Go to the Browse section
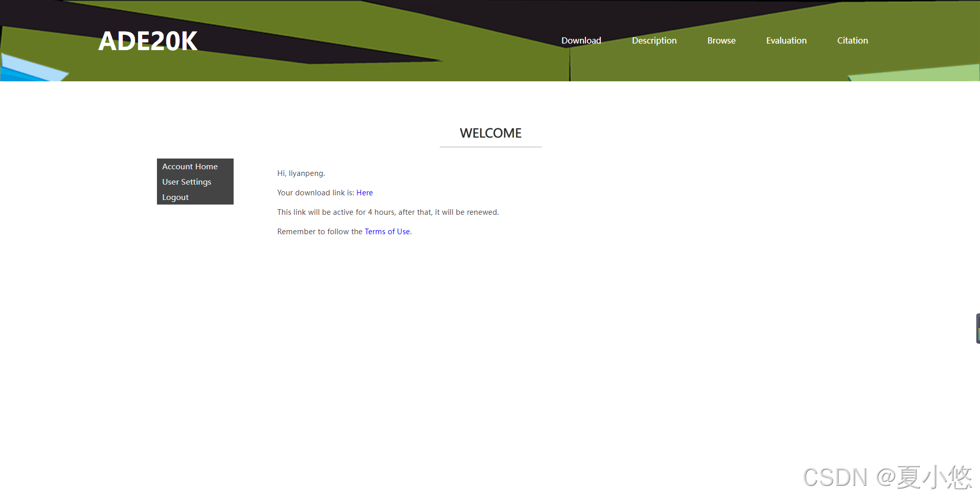Viewport: 980px width, 494px height. coord(721,40)
